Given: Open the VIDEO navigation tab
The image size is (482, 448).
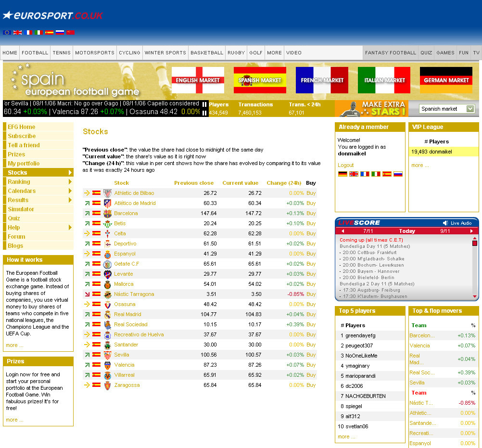Looking at the screenshot, I should pos(293,52).
